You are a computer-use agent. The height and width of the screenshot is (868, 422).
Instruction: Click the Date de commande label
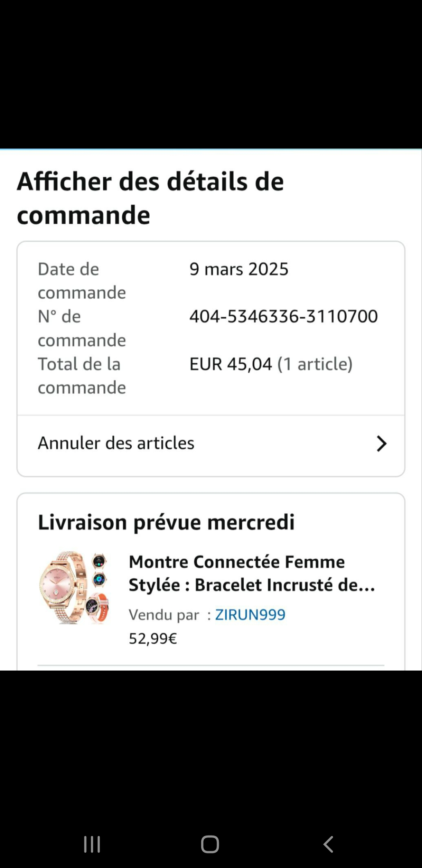click(82, 281)
